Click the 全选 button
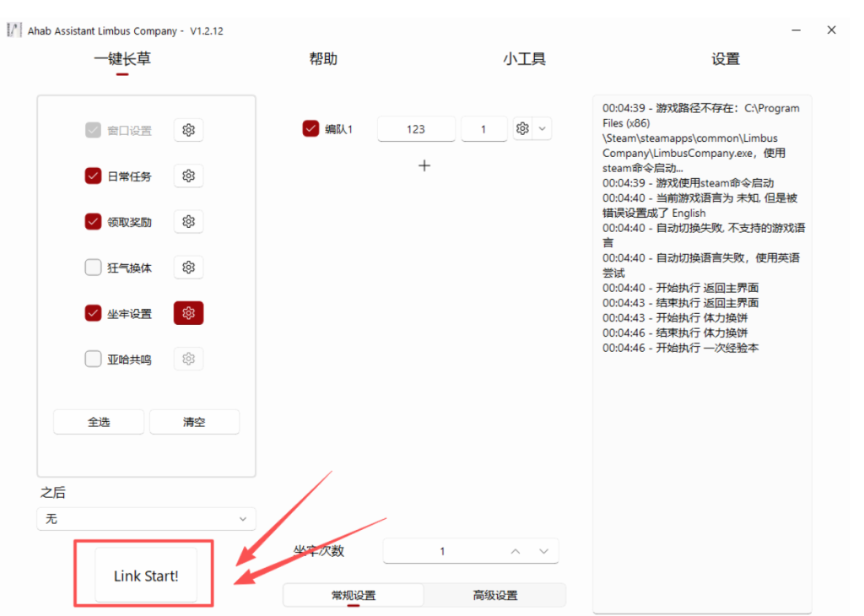Image resolution: width=864 pixels, height=616 pixels. click(99, 422)
